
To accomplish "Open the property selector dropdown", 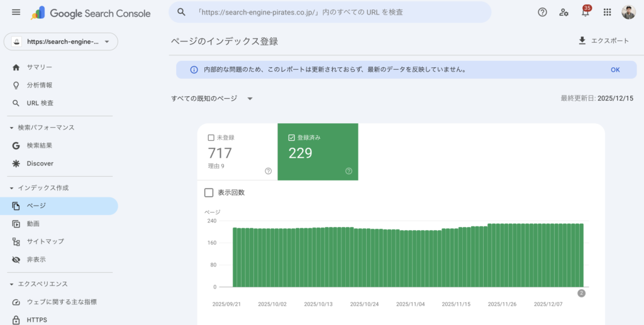I will 61,42.
